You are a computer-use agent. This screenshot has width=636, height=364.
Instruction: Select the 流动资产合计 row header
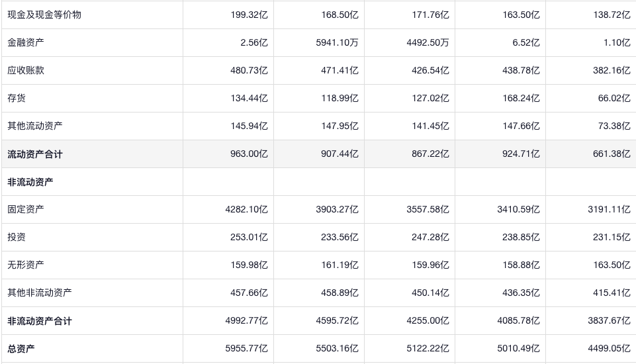tap(35, 154)
